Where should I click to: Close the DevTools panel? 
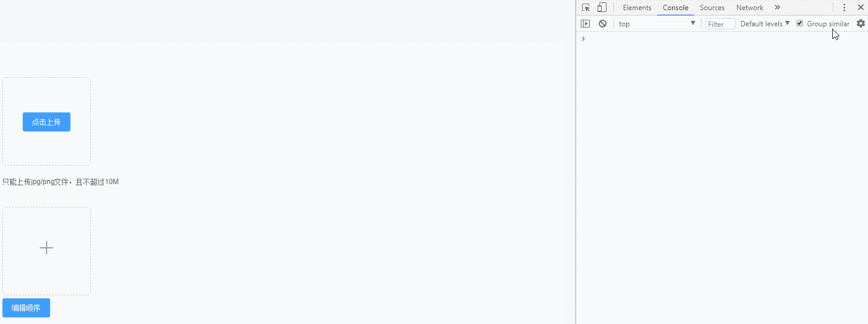coord(861,8)
